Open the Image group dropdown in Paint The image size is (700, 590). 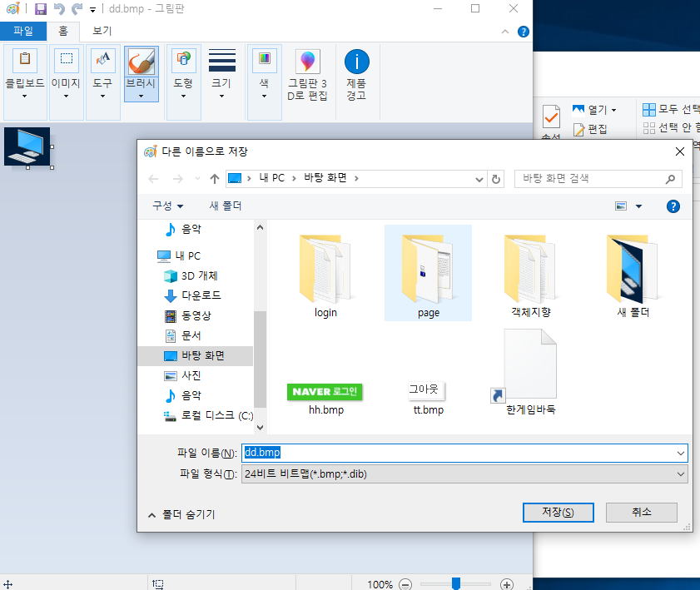(66, 82)
